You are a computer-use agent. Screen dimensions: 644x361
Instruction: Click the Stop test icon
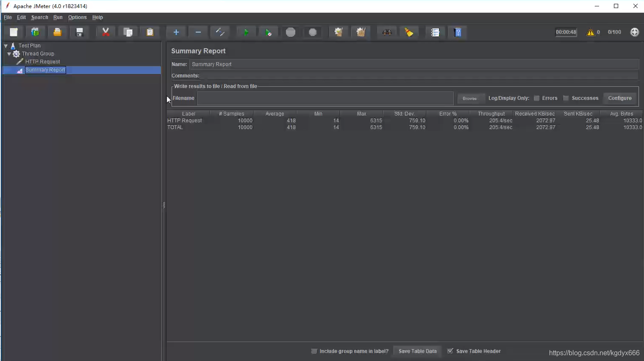[x=291, y=32]
